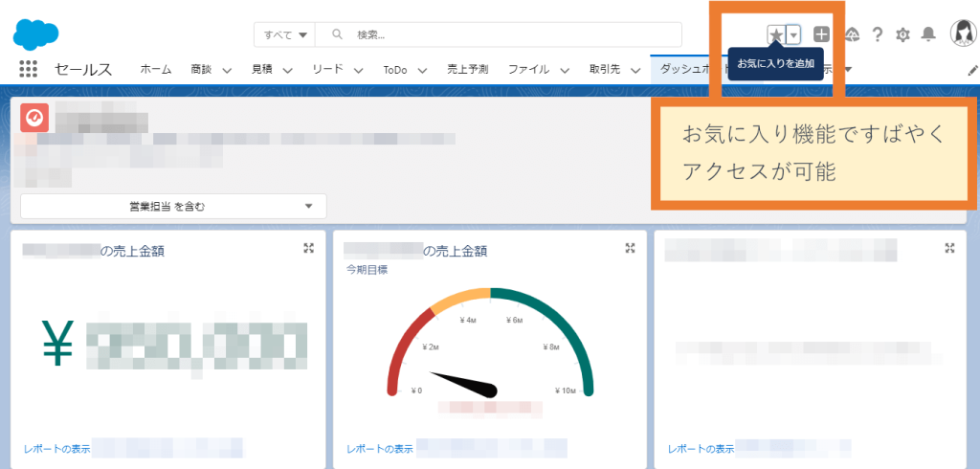
Task: Click the pencil edit navigation icon
Action: [973, 70]
